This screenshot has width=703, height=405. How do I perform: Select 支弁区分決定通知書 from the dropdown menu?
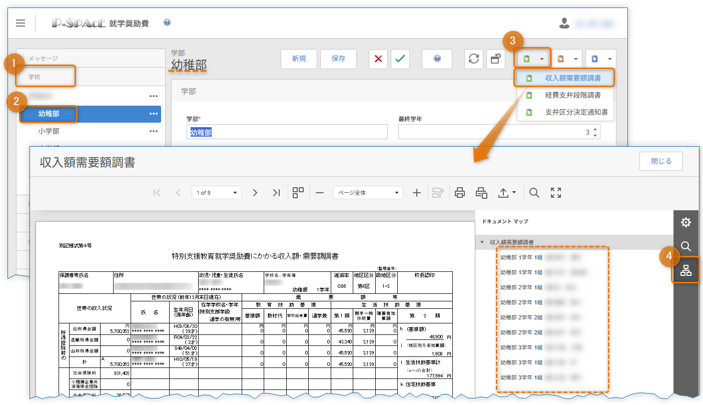click(x=565, y=112)
